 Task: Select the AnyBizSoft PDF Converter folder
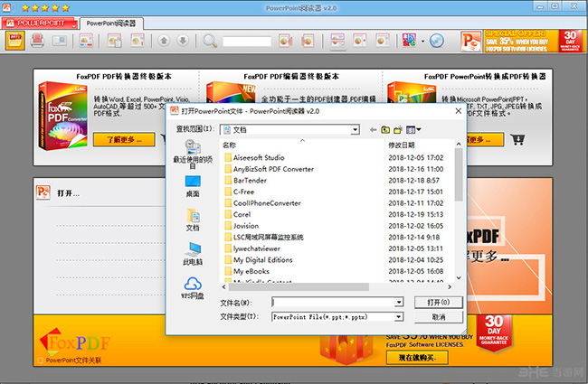(269, 169)
